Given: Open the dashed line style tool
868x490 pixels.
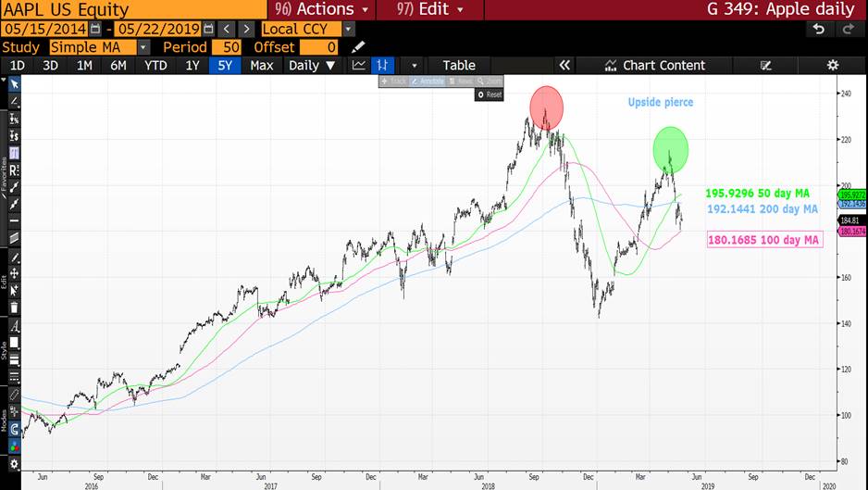Looking at the screenshot, I should (x=15, y=377).
